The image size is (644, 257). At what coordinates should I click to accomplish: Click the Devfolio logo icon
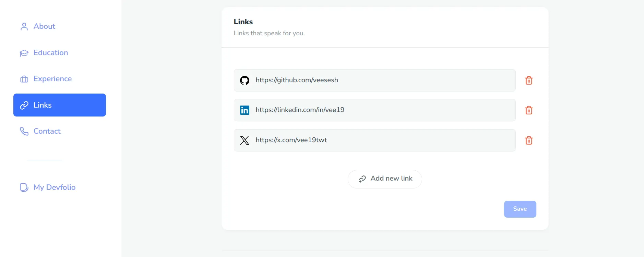coord(24,187)
